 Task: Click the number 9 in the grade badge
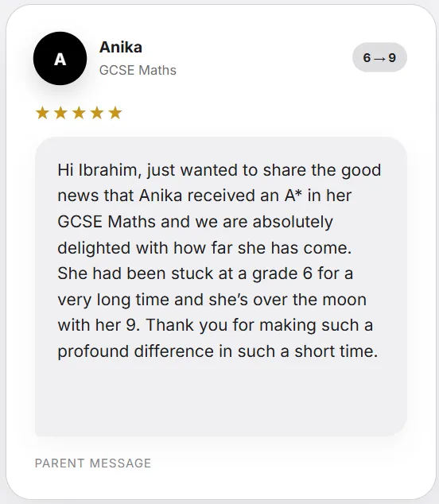click(x=392, y=58)
